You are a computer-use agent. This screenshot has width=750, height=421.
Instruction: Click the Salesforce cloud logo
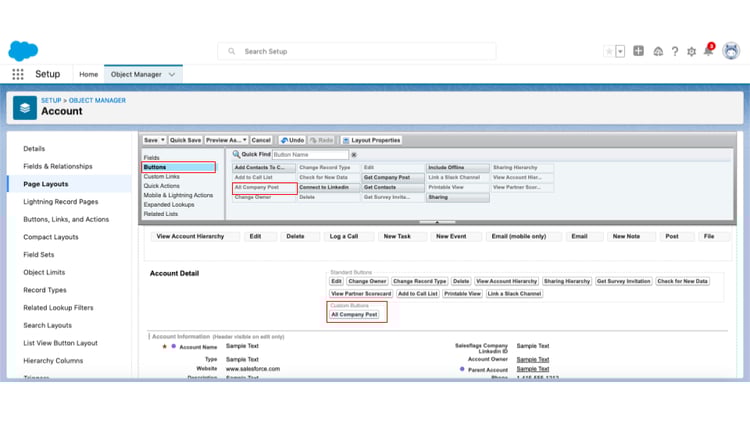(23, 51)
